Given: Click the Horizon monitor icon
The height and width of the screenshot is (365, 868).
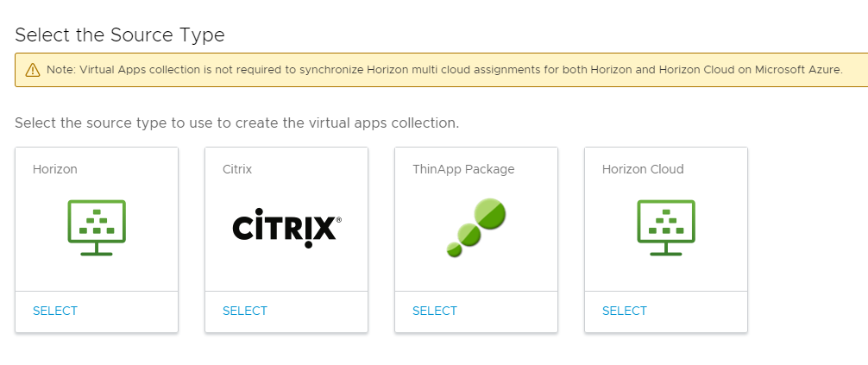Looking at the screenshot, I should [x=97, y=228].
